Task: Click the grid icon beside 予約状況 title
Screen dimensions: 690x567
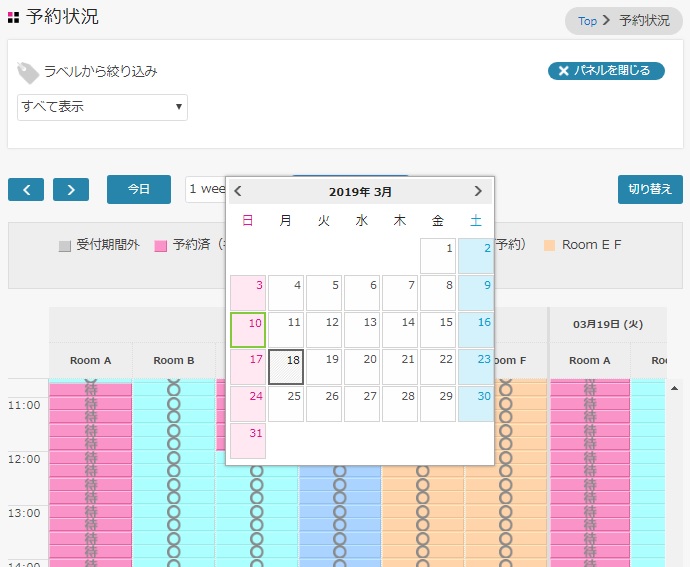Action: click(x=14, y=17)
